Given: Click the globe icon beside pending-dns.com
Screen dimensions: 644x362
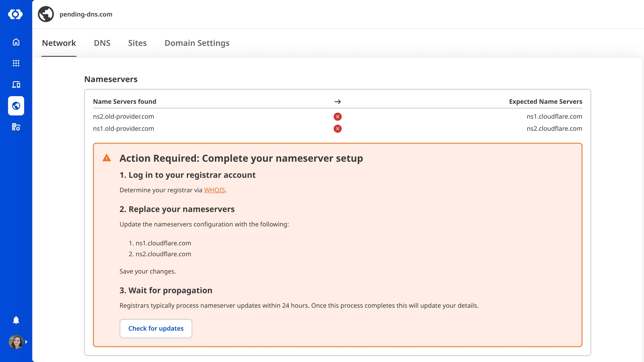Looking at the screenshot, I should click(46, 14).
